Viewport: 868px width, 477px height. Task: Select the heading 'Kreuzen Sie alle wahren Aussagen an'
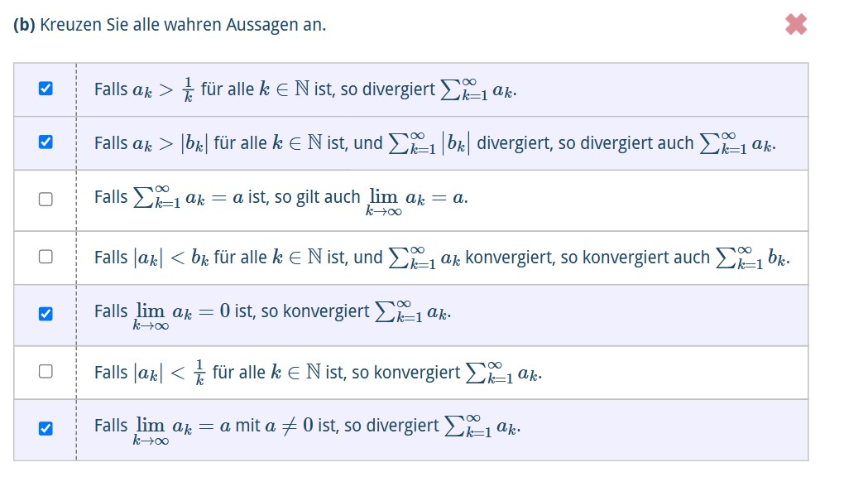183,25
